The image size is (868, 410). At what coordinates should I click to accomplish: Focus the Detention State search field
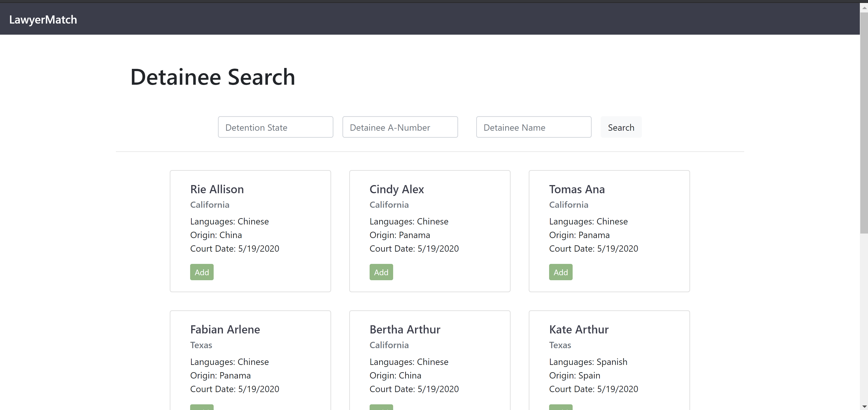pyautogui.click(x=275, y=127)
